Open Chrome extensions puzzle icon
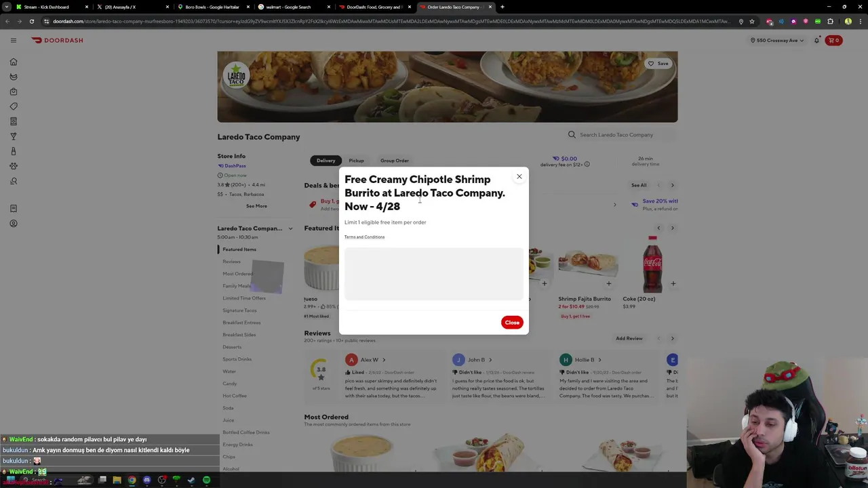868x488 pixels. (x=830, y=22)
